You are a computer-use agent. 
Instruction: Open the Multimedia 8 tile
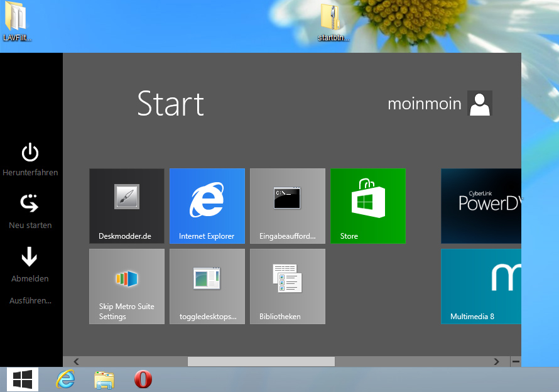(481, 286)
